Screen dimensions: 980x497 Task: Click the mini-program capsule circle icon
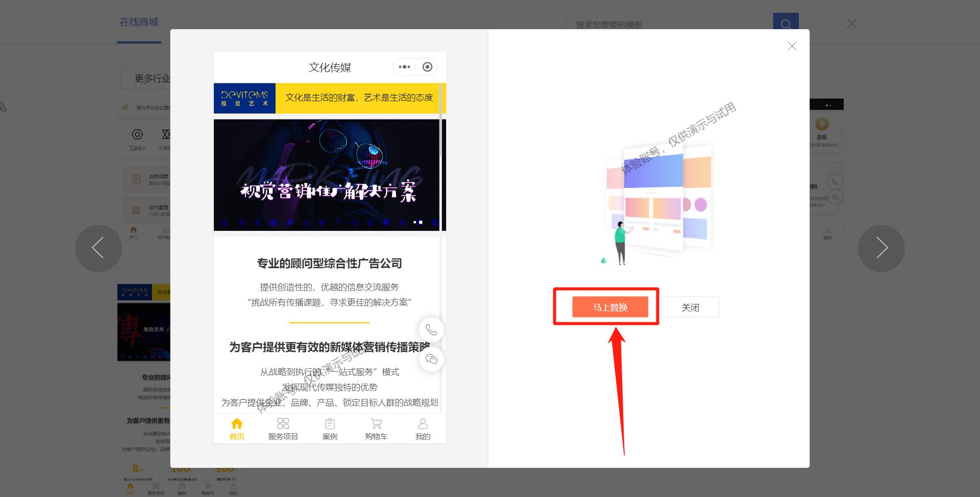click(427, 66)
